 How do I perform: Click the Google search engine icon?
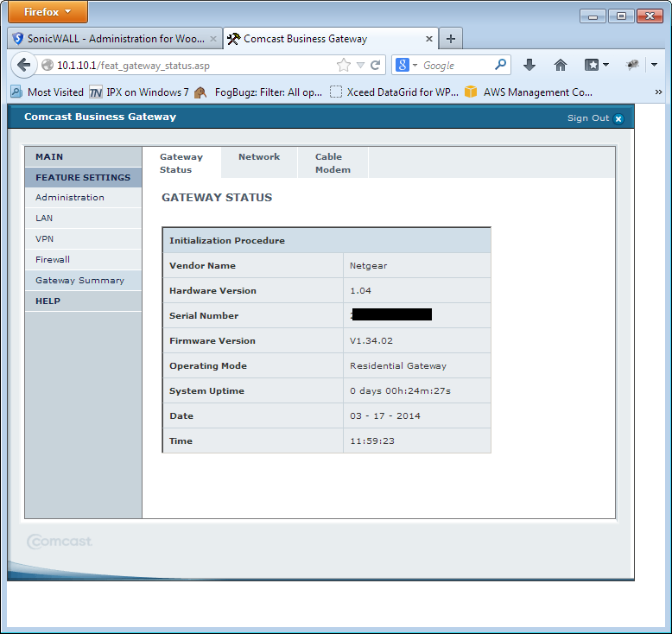coord(402,65)
